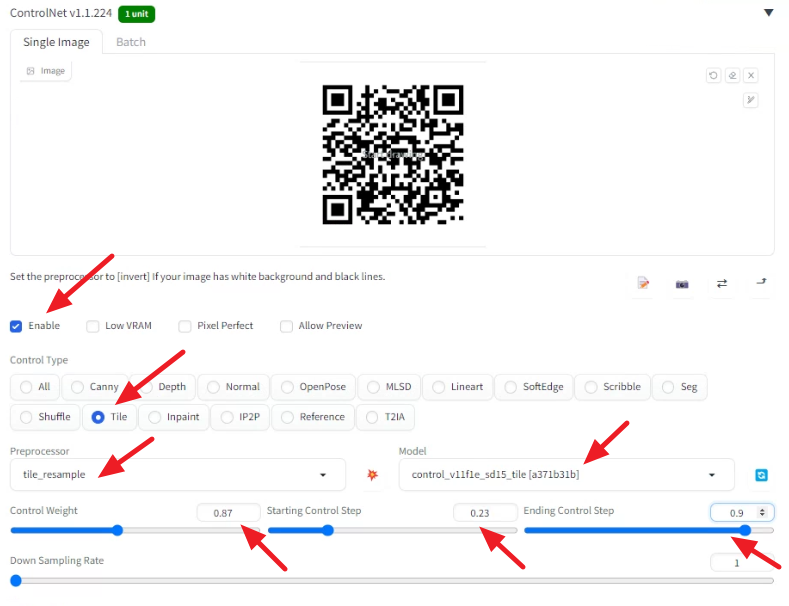
Task: Select the Inpaint control type
Action: coord(174,417)
